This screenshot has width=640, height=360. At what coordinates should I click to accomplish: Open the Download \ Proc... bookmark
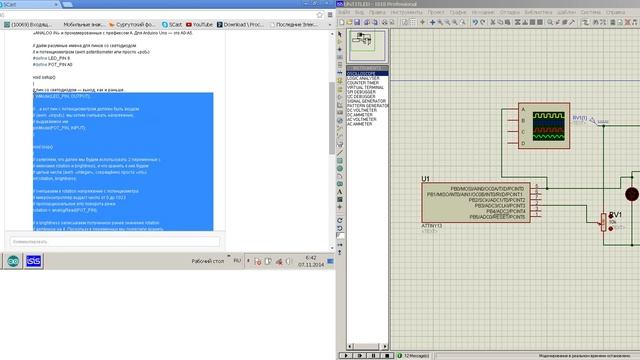point(240,24)
